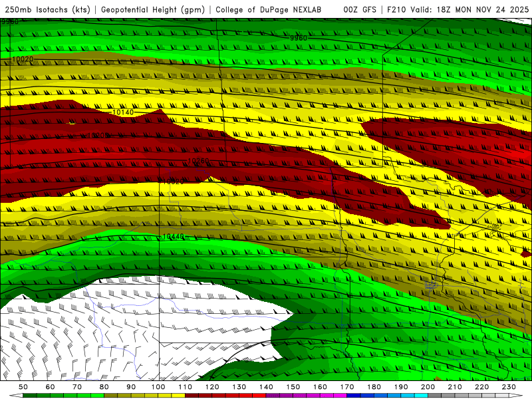Click the 10020 height contour label

[23, 59]
